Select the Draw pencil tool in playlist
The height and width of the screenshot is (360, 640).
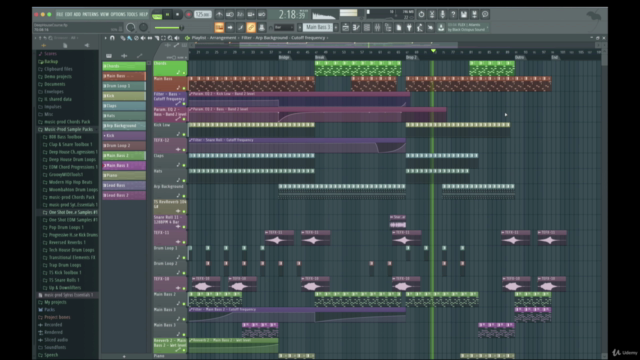(122, 38)
